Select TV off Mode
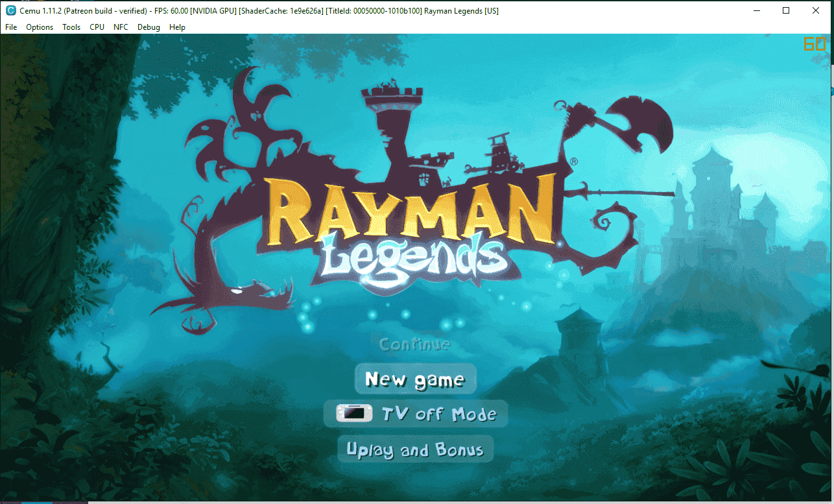The width and height of the screenshot is (834, 504). [416, 414]
